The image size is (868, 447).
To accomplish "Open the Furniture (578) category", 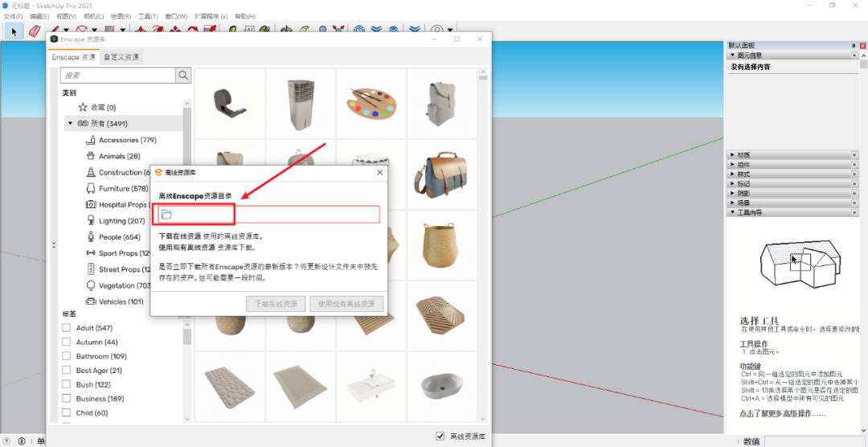I will tap(125, 188).
